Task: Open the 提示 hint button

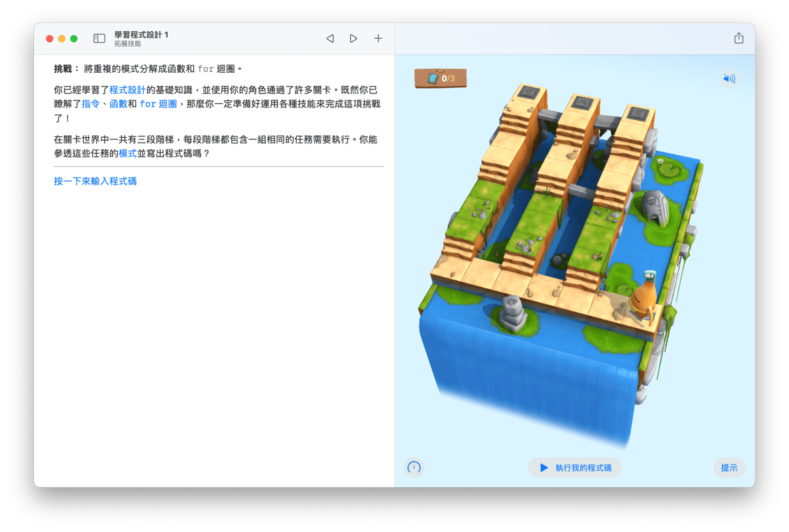Action: pos(729,468)
